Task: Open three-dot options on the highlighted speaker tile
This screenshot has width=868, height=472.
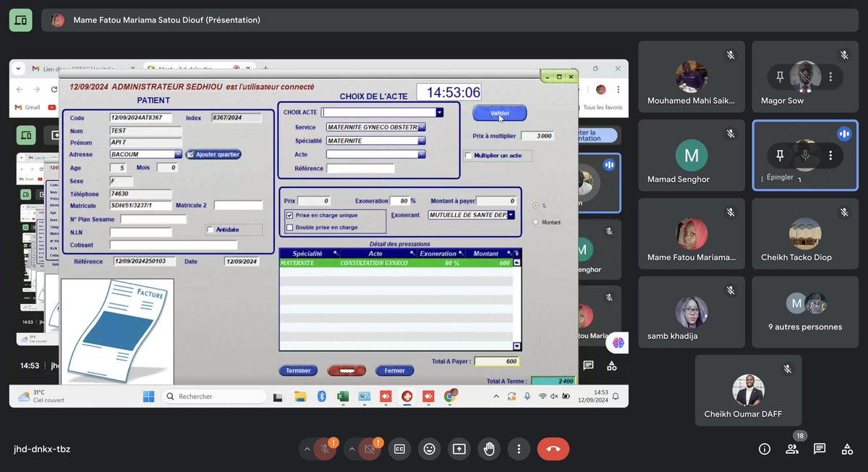Action: click(830, 156)
